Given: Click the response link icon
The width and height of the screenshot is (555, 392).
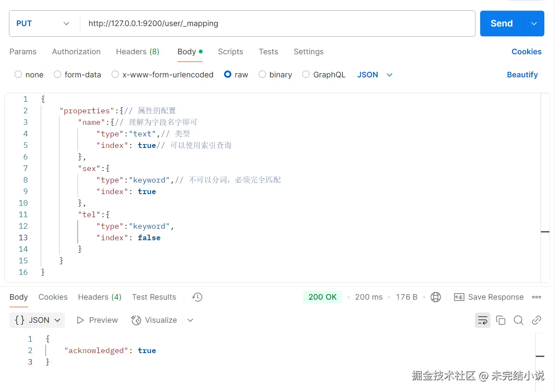Looking at the screenshot, I should click(x=537, y=320).
